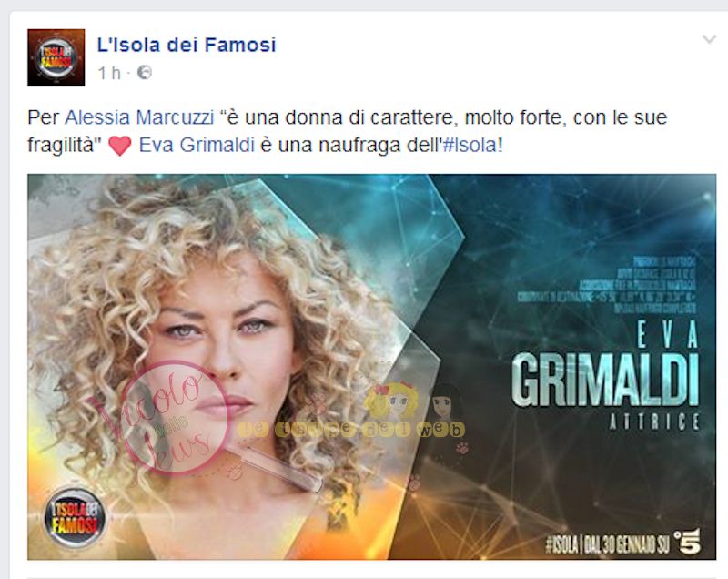This screenshot has height=579, width=728.
Task: Click the large GRIMALDI title in image
Action: pos(605,381)
